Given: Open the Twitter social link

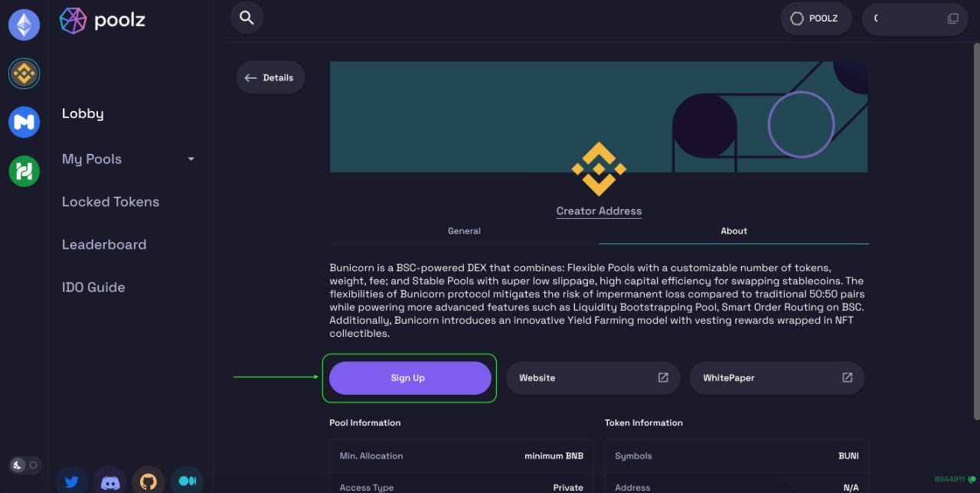Looking at the screenshot, I should tap(72, 482).
